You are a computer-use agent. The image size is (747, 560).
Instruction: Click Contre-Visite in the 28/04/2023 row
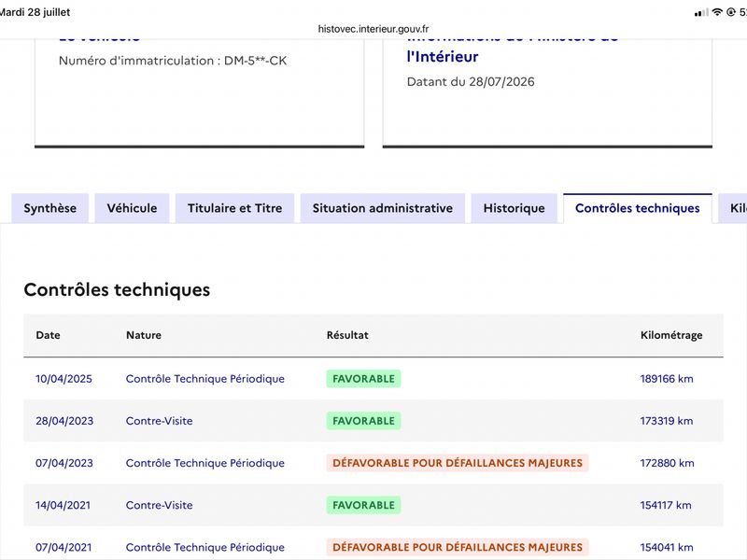click(x=159, y=421)
